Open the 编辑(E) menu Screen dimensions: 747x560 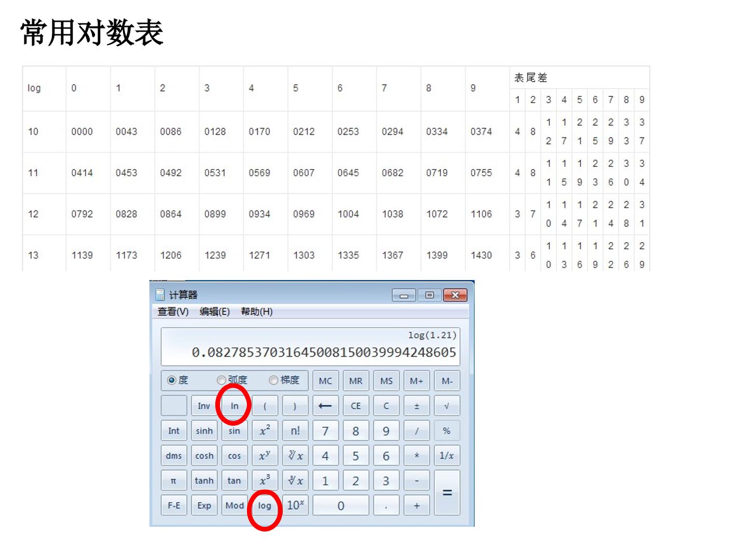[215, 311]
